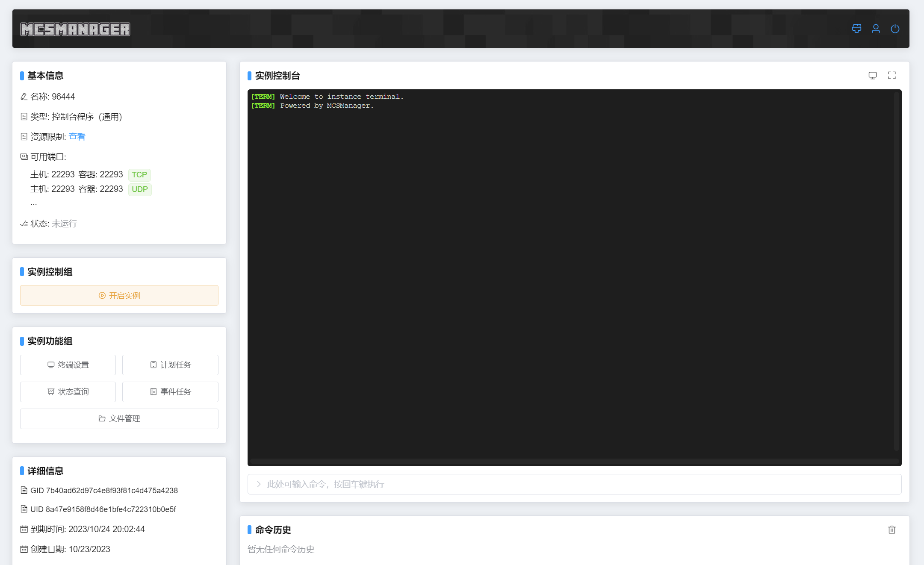The height and width of the screenshot is (565, 924).
Task: Click the console horizontal scrollbar
Action: point(574,462)
